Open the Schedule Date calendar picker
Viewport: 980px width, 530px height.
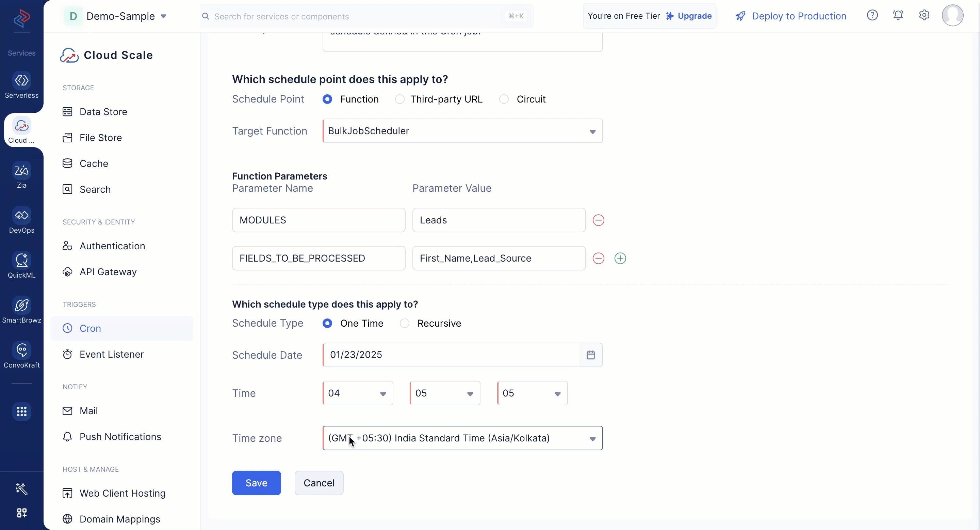tap(590, 355)
